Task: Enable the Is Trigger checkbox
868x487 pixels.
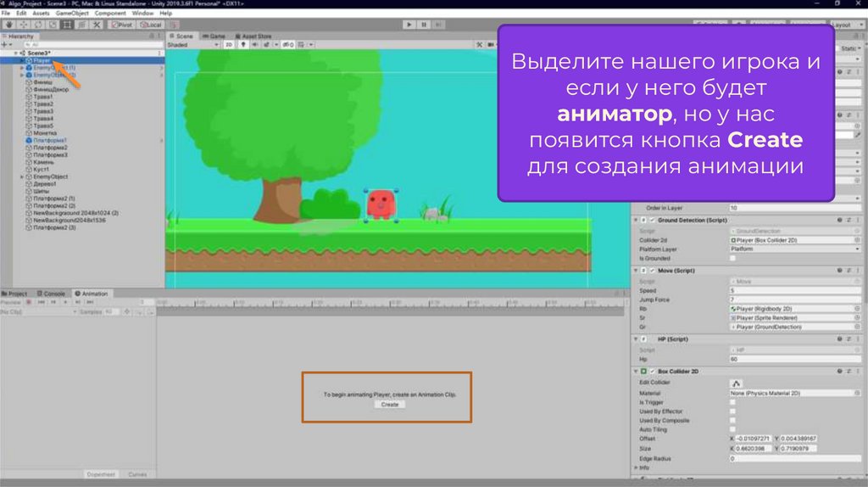Action: click(733, 402)
